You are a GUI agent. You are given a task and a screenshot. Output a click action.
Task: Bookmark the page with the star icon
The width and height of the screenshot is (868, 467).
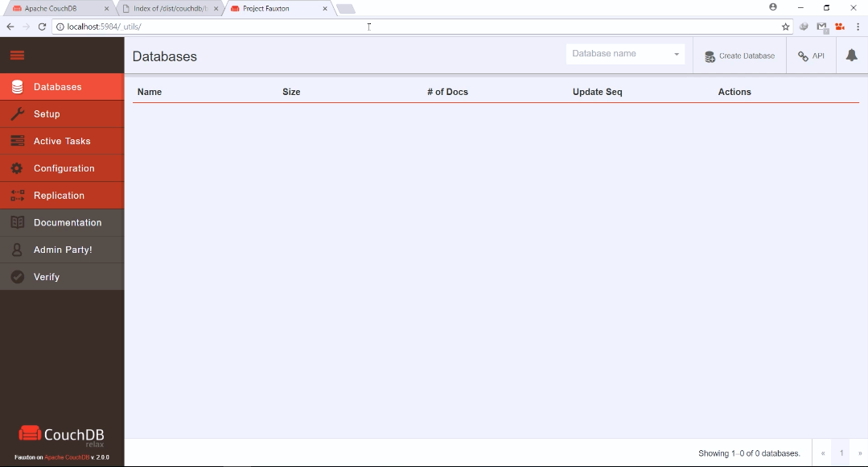click(x=785, y=27)
